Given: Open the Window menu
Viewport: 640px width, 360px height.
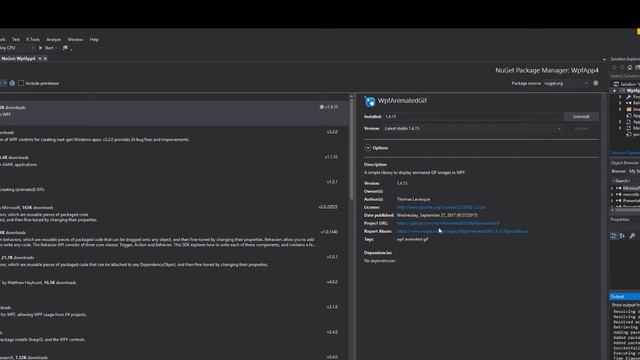Looking at the screenshot, I should 75,40.
